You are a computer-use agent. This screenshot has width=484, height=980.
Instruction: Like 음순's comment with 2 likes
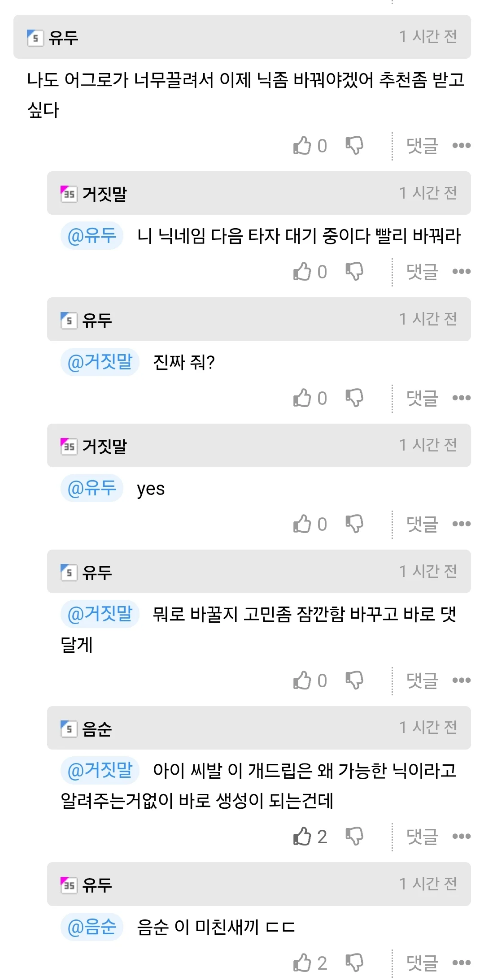point(302,837)
